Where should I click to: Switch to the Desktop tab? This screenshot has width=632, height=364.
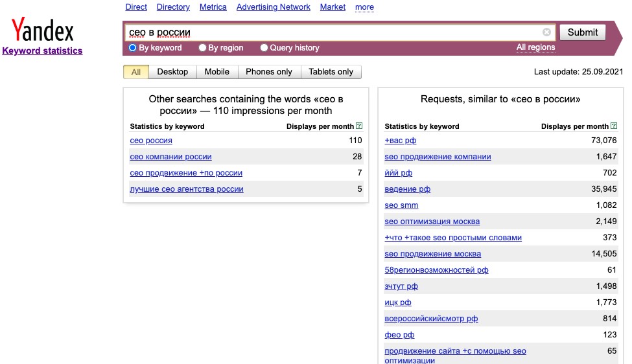172,72
